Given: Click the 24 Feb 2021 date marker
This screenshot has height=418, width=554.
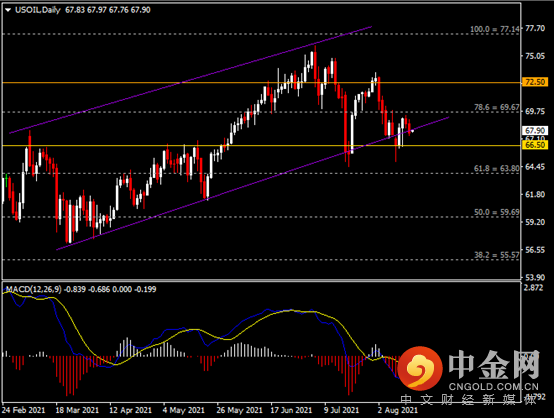Looking at the screenshot, I should tap(24, 410).
